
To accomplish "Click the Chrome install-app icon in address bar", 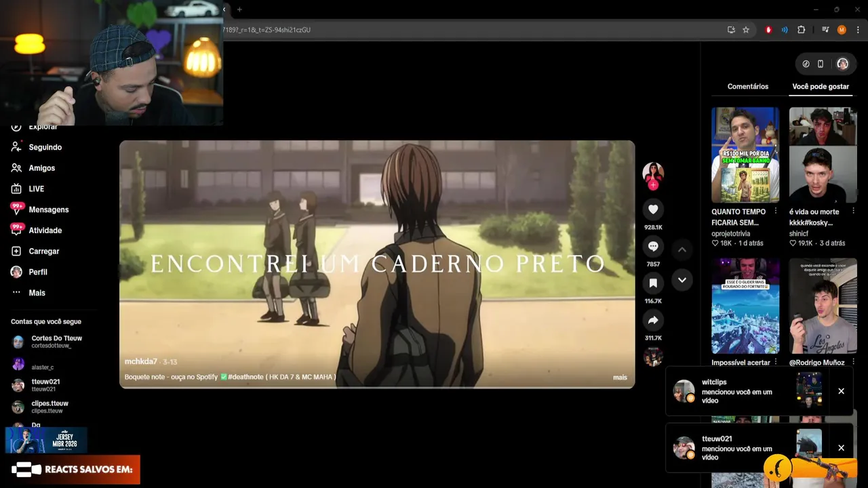I will [731, 30].
